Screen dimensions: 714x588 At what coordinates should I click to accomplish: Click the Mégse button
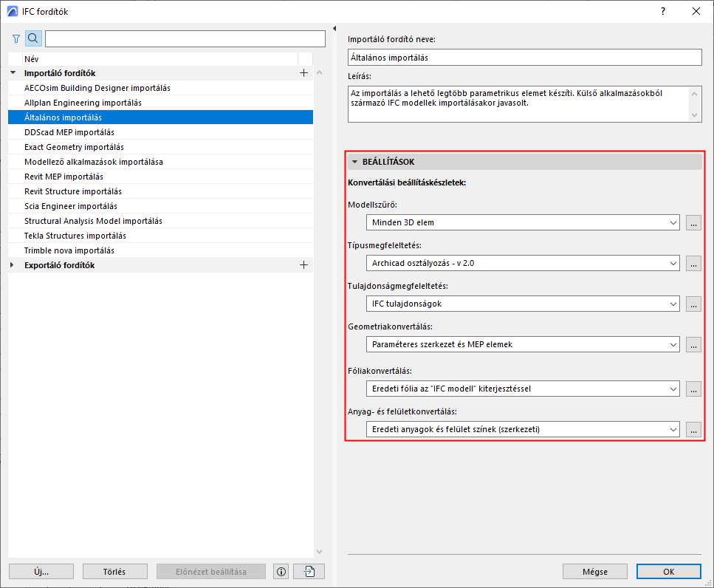(x=594, y=572)
